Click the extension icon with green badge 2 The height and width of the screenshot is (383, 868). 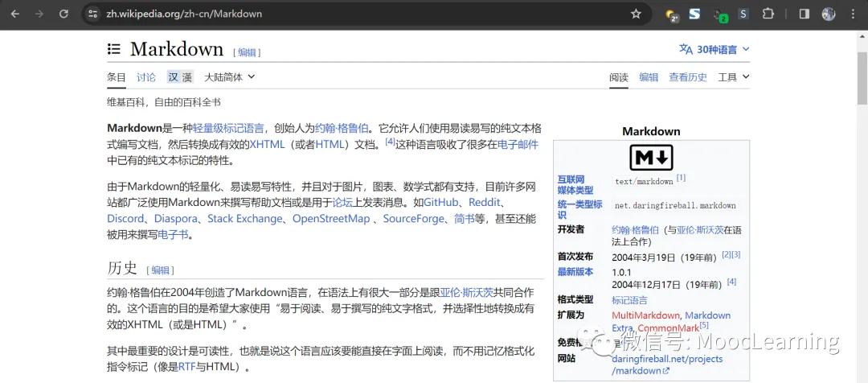tap(719, 15)
